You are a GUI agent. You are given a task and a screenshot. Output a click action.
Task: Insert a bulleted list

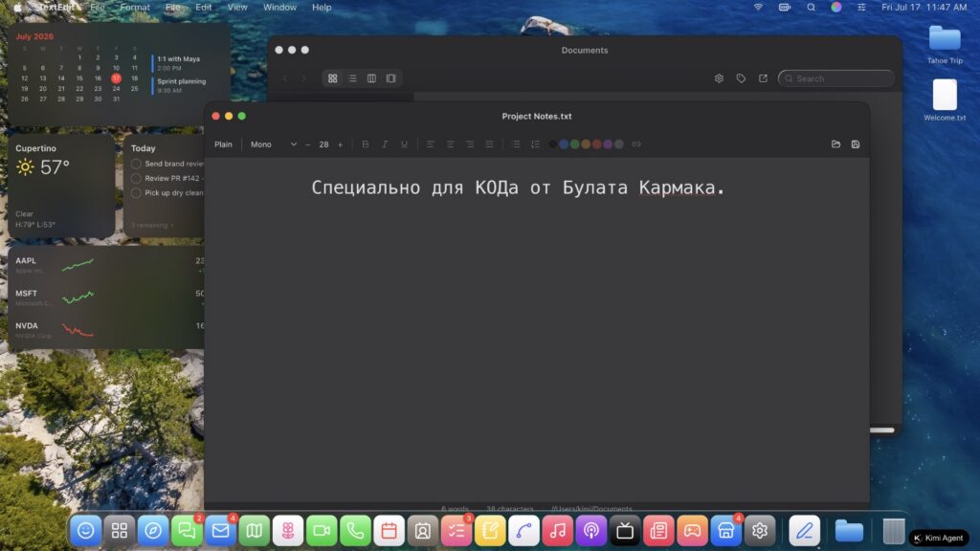coord(516,144)
